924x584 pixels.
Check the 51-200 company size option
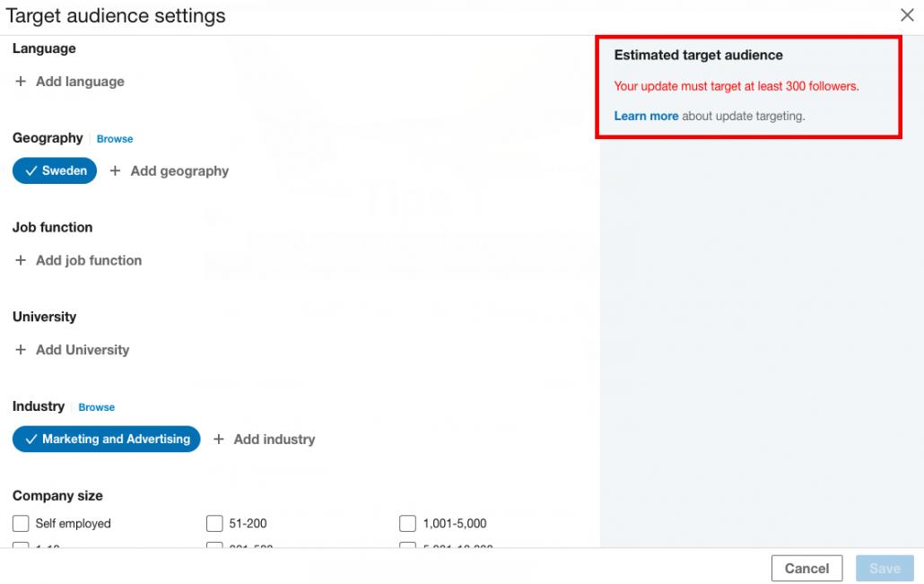pyautogui.click(x=214, y=523)
